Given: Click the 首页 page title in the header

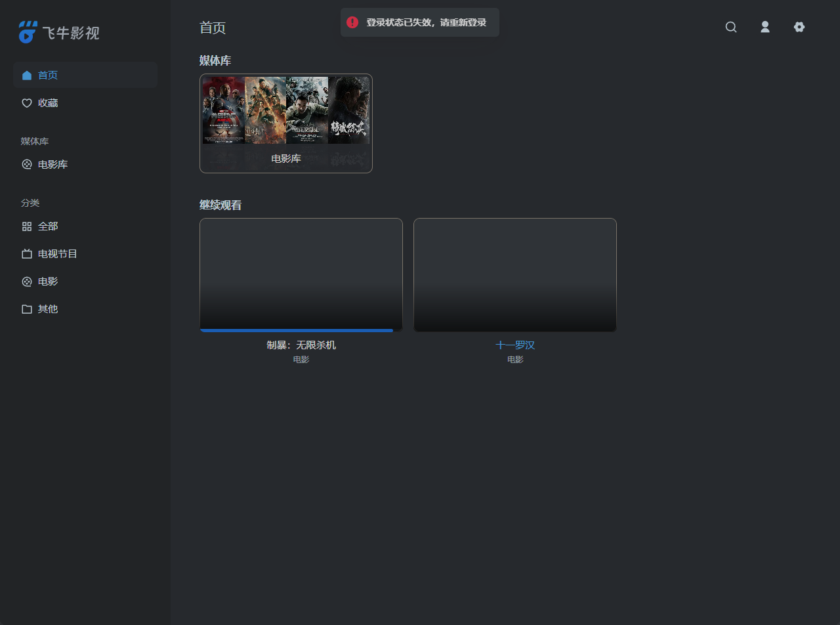Looking at the screenshot, I should (x=213, y=28).
